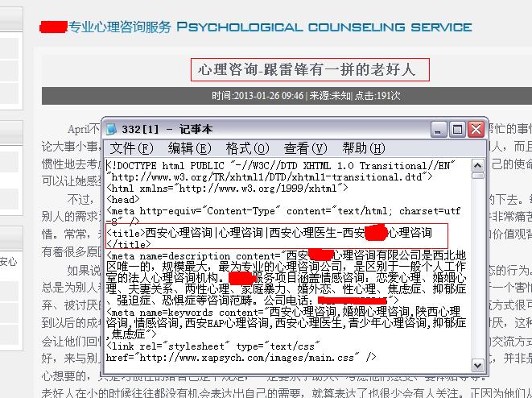Close the 332[1] Notepad window
This screenshot has width=532, height=398.
[x=476, y=129]
